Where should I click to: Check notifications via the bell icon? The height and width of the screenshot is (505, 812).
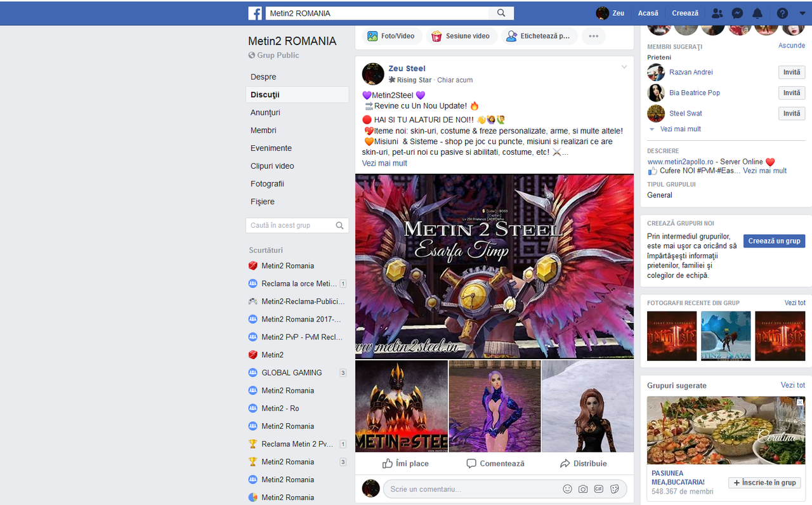(x=757, y=13)
